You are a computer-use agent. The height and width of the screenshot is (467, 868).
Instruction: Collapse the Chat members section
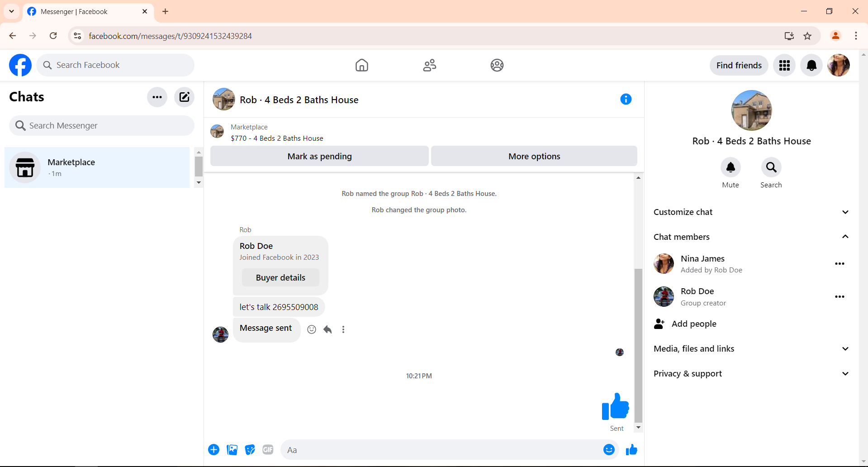click(x=751, y=237)
